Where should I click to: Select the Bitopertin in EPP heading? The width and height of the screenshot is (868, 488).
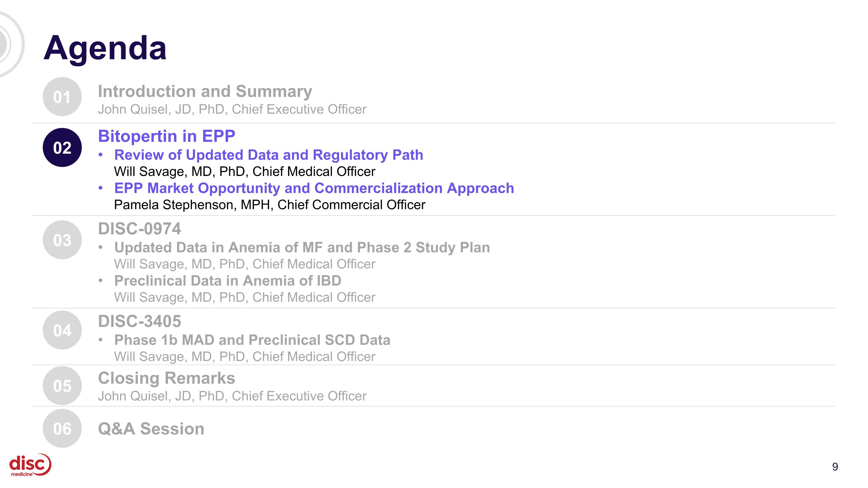pos(166,136)
